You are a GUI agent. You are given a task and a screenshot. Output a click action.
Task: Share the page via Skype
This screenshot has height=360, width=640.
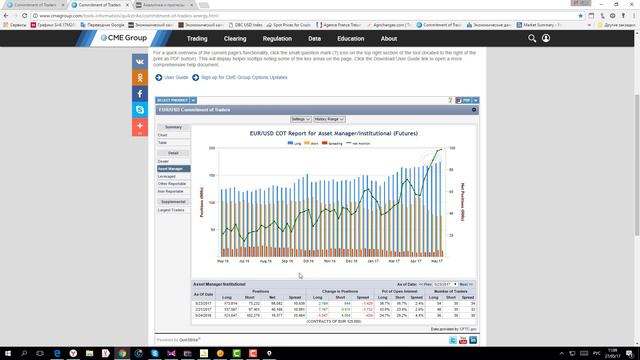pos(140,109)
